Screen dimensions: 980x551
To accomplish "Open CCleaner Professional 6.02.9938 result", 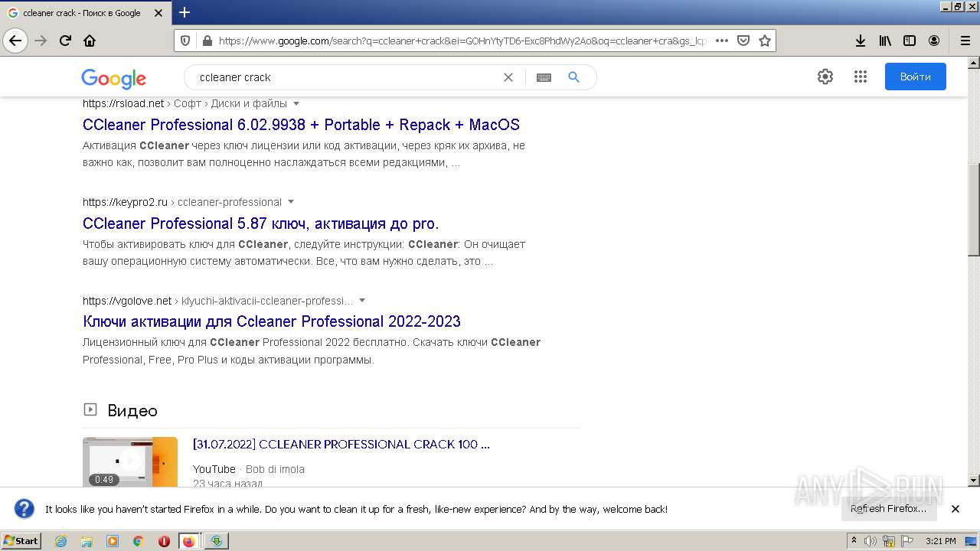I will (301, 125).
